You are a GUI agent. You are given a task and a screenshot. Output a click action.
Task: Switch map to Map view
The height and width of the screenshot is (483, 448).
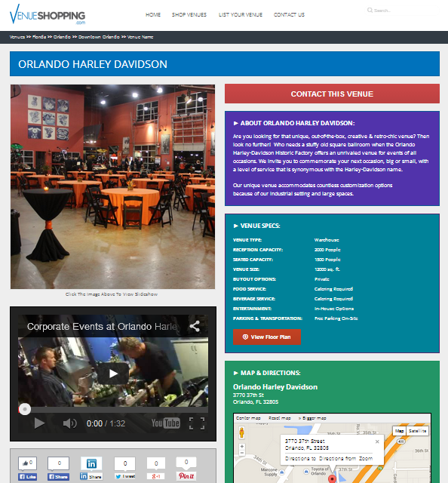(399, 431)
